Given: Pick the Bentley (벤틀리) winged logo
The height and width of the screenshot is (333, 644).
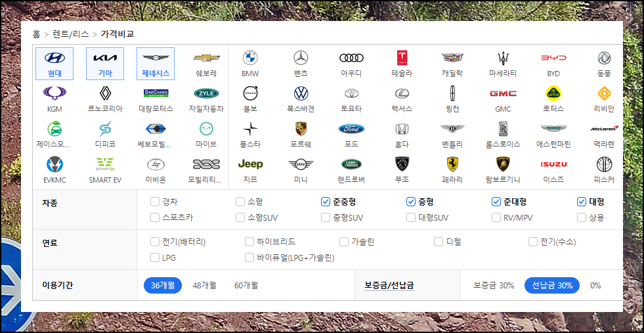Looking at the screenshot, I should click(x=452, y=129).
